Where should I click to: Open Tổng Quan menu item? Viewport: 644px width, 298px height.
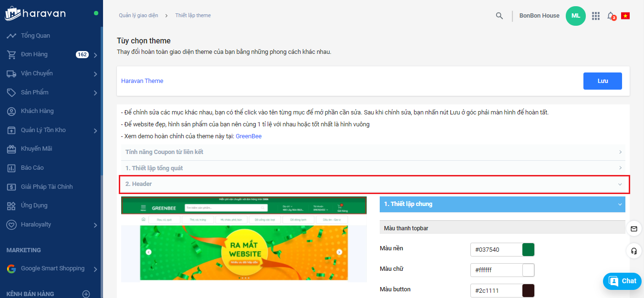click(35, 36)
